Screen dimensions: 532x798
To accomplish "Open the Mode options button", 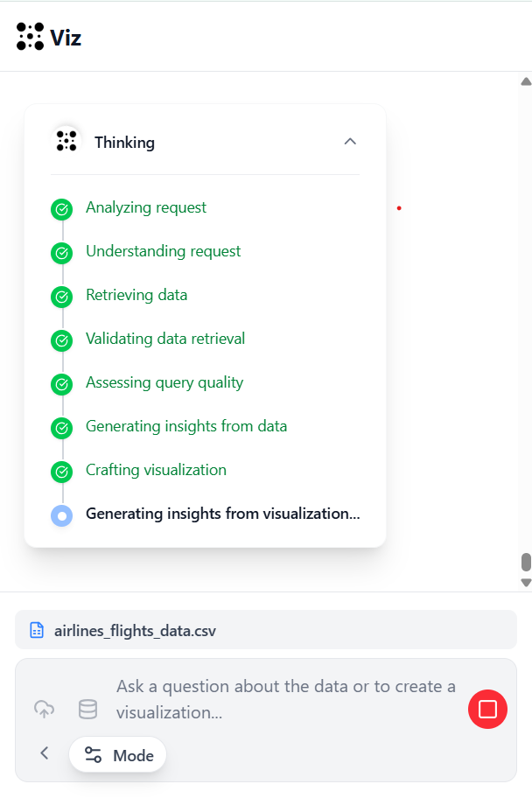I will tap(118, 754).
